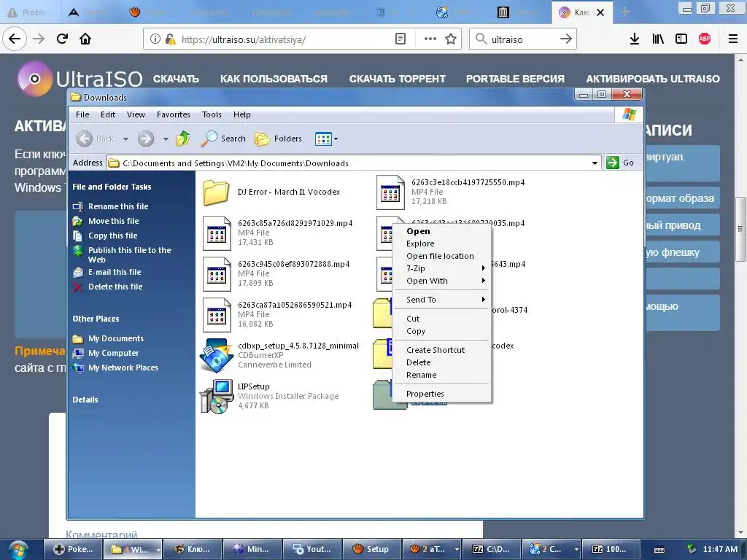Open Properties from context menu

(441, 394)
